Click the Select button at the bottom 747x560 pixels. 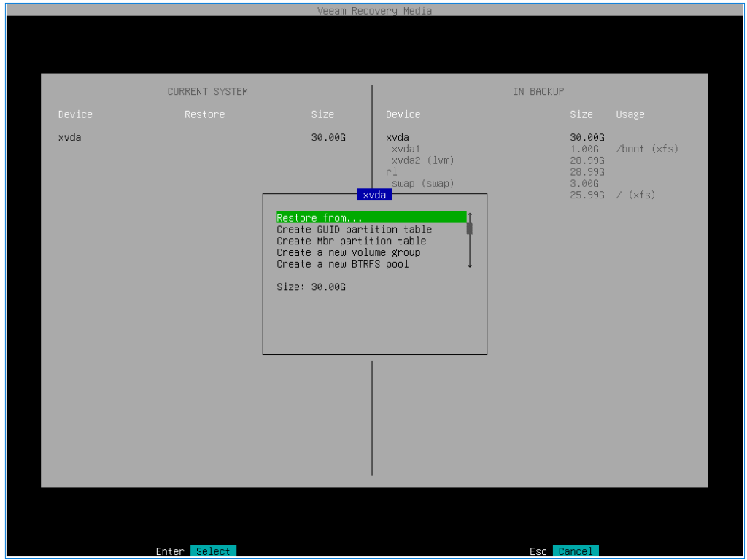[213, 551]
